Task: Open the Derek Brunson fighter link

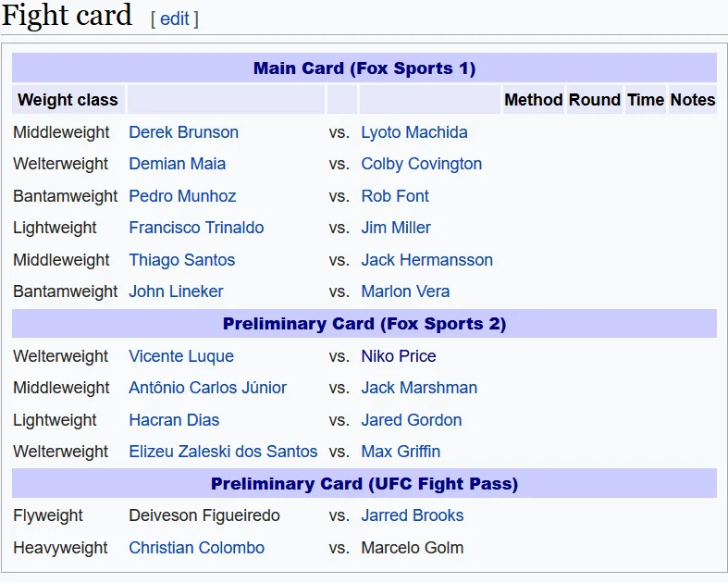Action: (183, 132)
